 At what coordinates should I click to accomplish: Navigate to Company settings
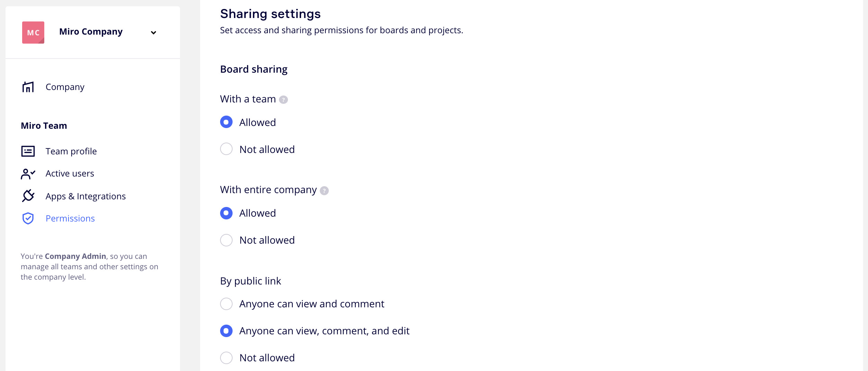(65, 87)
